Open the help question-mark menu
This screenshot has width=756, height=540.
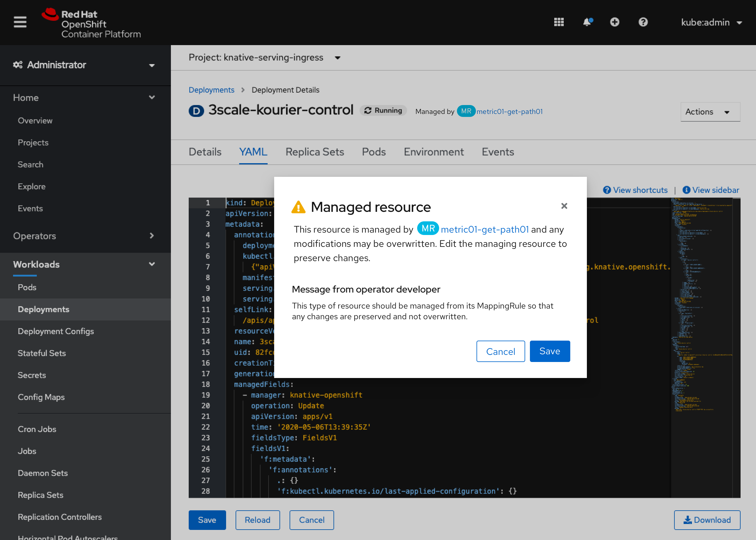[643, 22]
